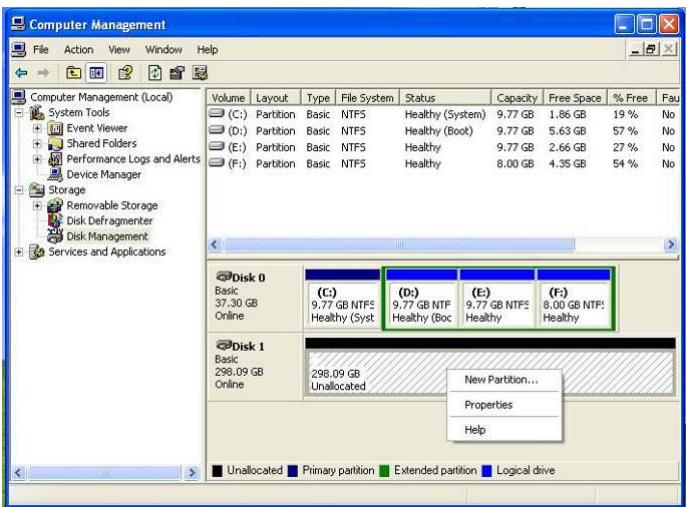Screen dimensions: 687x507
Task: Open the Window menu
Action: pyautogui.click(x=163, y=50)
